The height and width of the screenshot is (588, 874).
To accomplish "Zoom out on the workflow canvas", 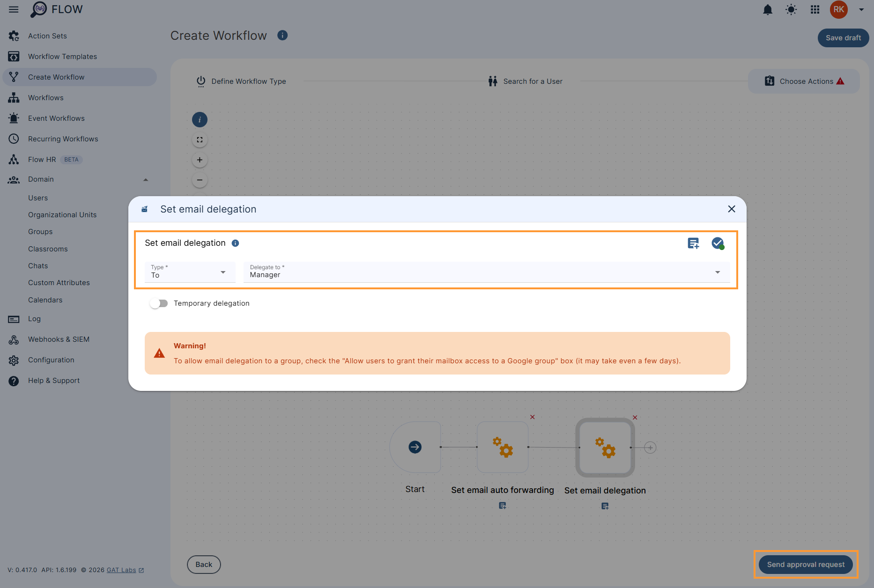I will (x=200, y=180).
